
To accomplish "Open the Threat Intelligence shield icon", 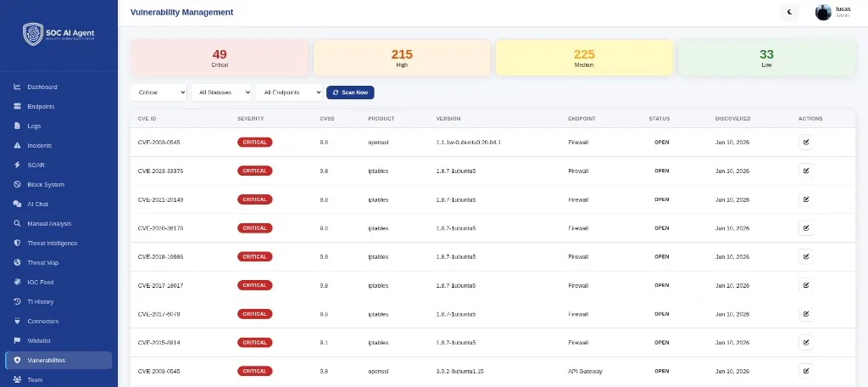I will point(17,243).
